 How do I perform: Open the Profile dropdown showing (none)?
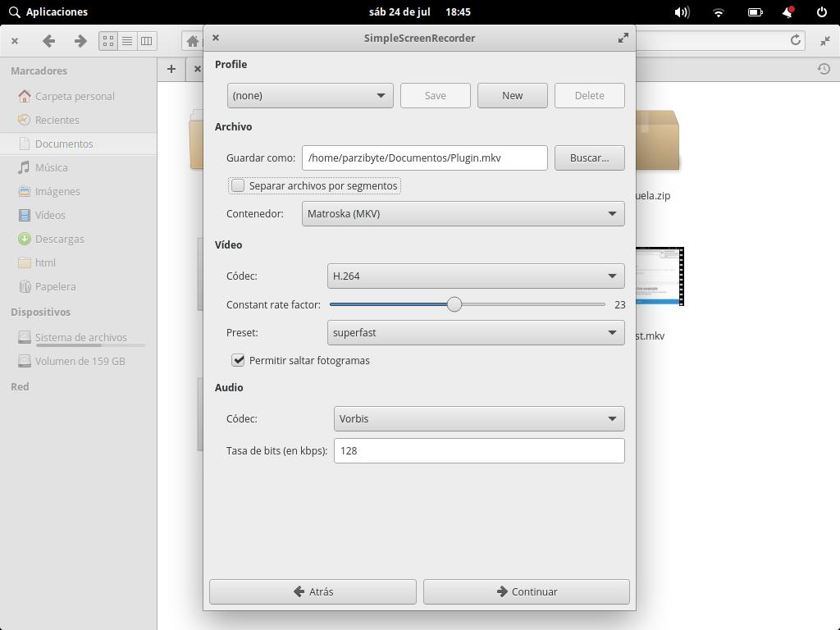coord(310,95)
